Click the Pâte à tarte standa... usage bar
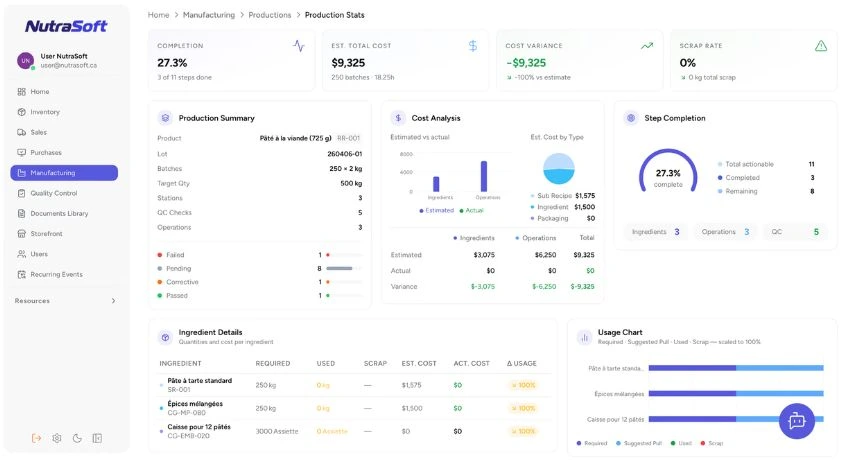 point(736,368)
